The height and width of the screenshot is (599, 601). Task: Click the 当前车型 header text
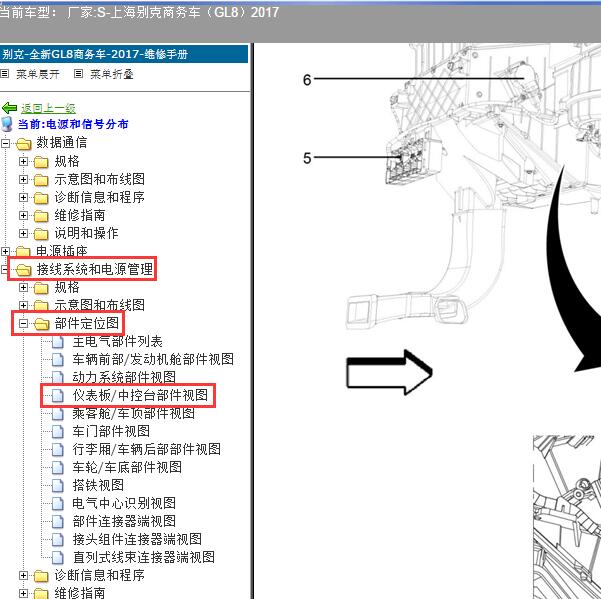tap(139, 12)
